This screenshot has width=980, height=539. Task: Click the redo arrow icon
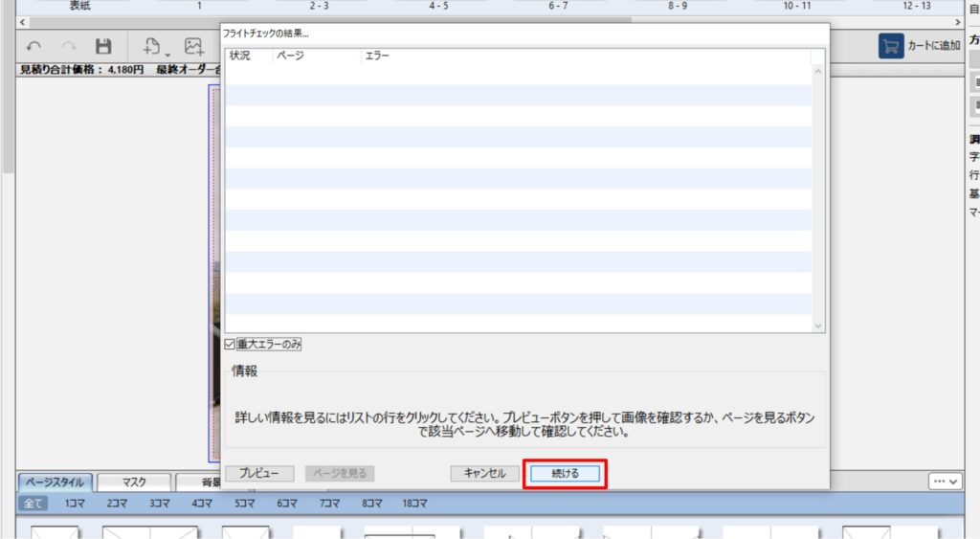pyautogui.click(x=69, y=46)
